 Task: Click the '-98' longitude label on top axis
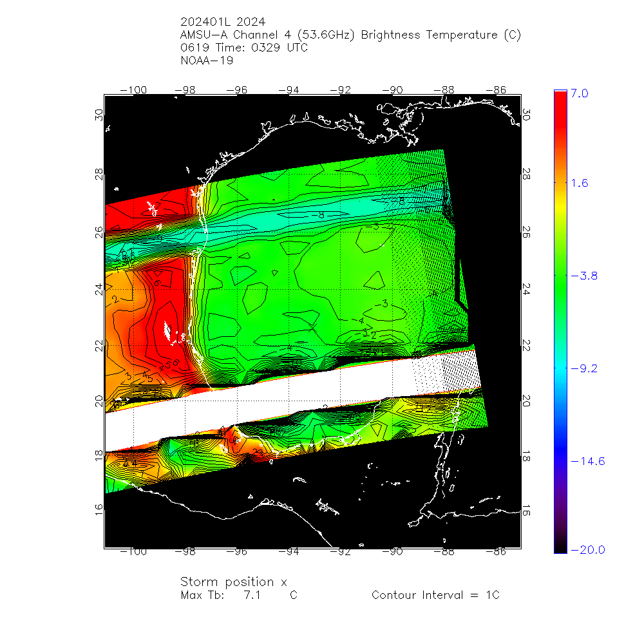pos(185,90)
